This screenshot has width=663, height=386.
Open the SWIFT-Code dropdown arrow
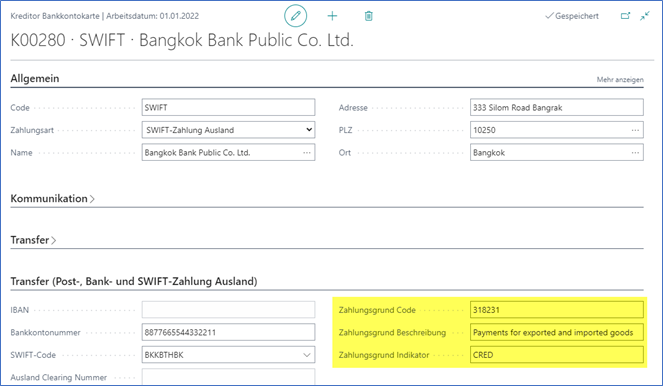[x=307, y=355]
